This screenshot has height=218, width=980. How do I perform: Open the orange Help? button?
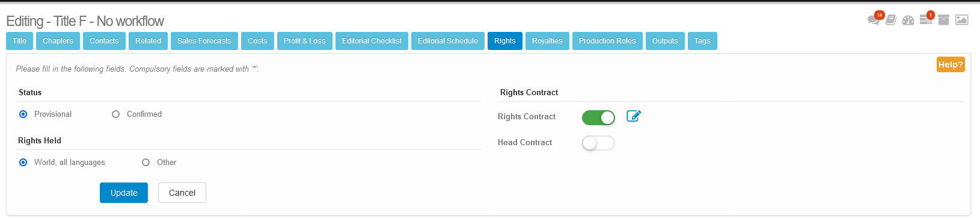951,64
